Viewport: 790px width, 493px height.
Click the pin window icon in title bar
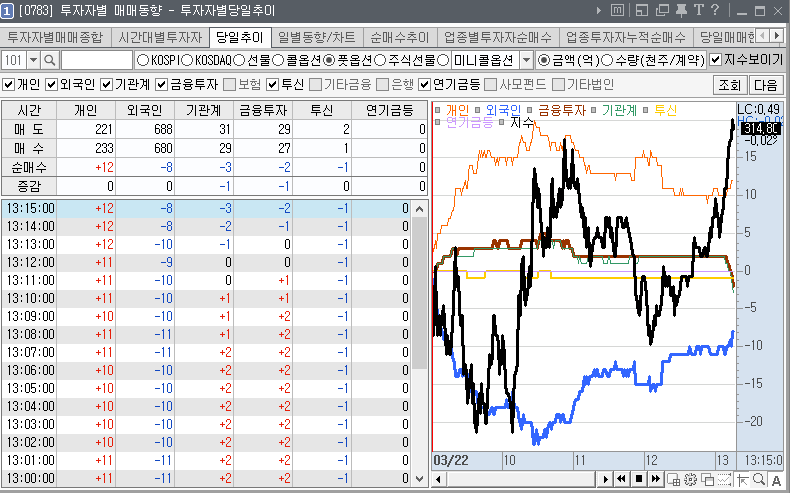tap(680, 10)
